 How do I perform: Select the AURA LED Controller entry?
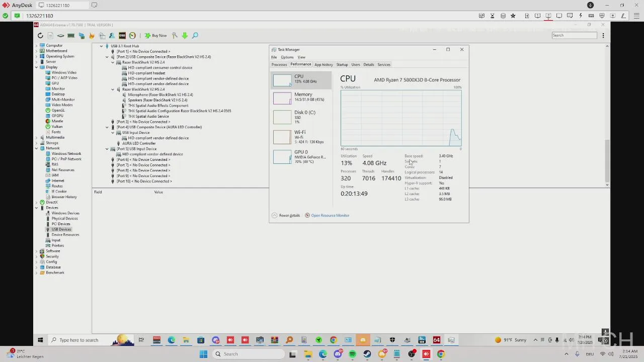pyautogui.click(x=139, y=143)
